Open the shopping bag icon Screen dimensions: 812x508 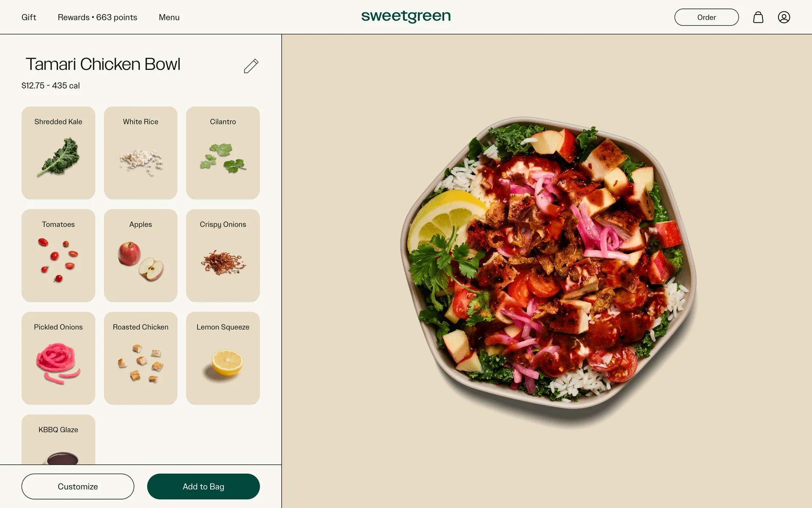(x=758, y=17)
